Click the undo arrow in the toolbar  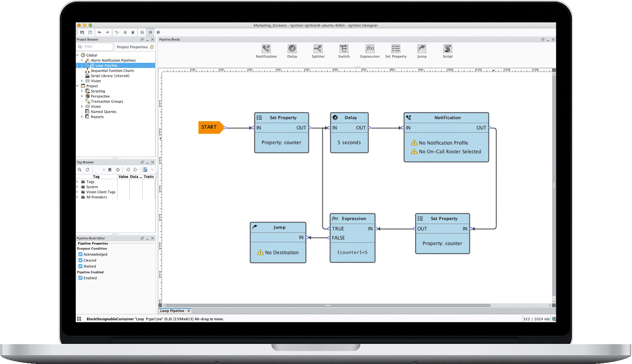point(99,33)
